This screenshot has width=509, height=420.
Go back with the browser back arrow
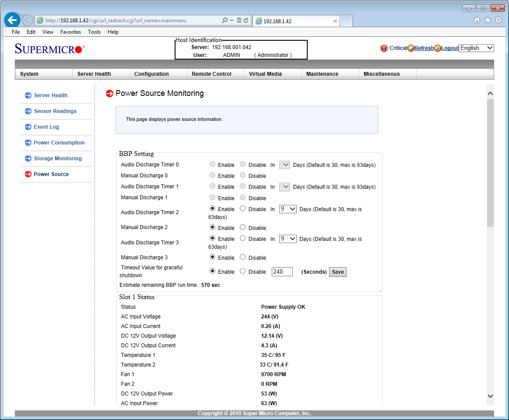[x=12, y=20]
